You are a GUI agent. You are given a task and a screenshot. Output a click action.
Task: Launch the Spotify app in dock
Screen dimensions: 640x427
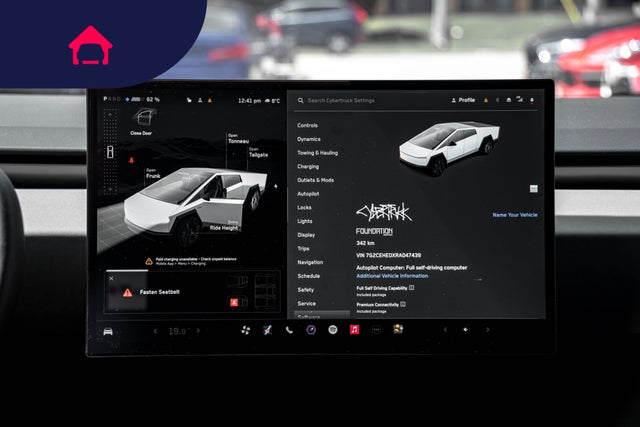333,329
